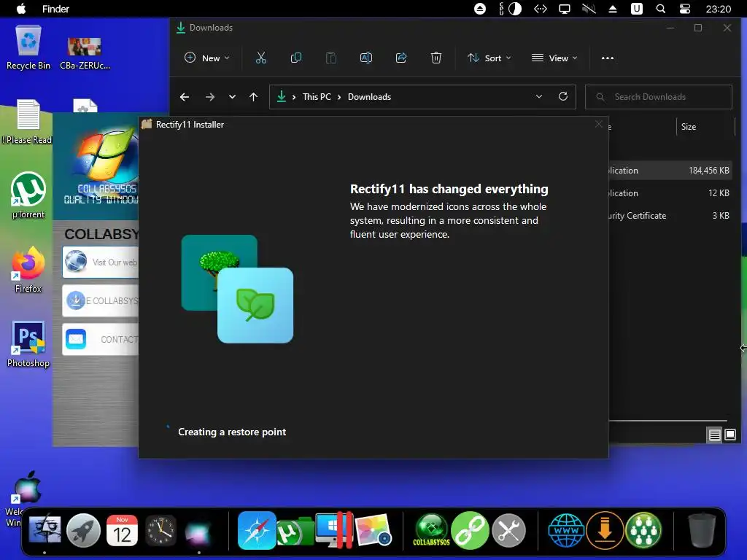
Task: Open the µTorrent desktop shortcut
Action: (28, 195)
